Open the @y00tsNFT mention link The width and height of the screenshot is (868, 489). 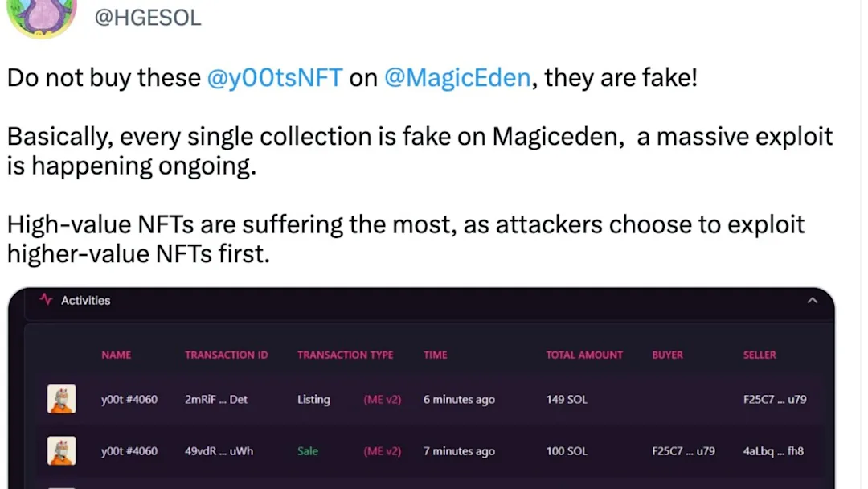tap(274, 77)
